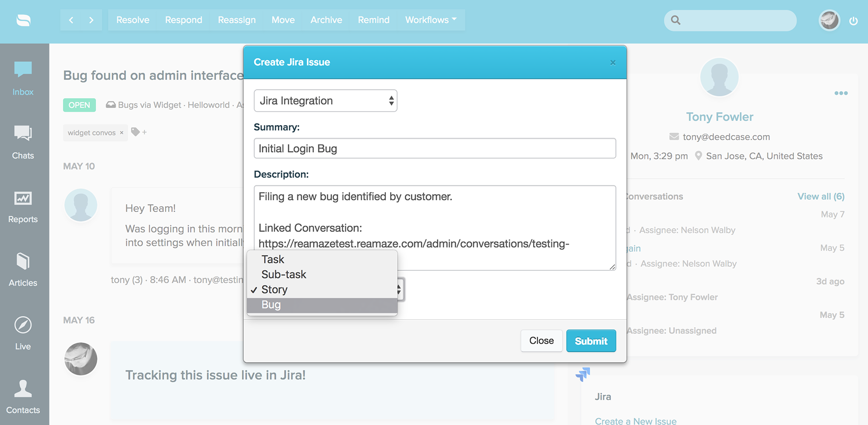Click the 'San Jose, CA, United States' location
The image size is (868, 425).
pyautogui.click(x=764, y=156)
